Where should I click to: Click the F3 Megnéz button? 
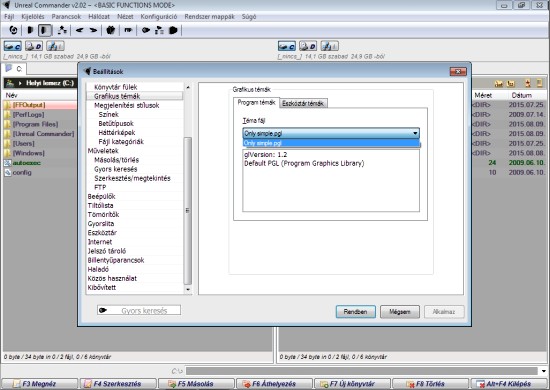(40, 384)
